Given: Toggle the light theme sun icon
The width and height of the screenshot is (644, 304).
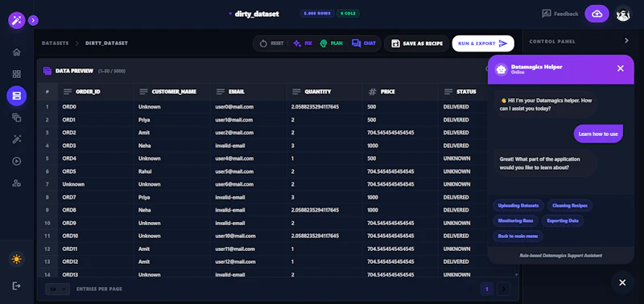Looking at the screenshot, I should click(16, 259).
